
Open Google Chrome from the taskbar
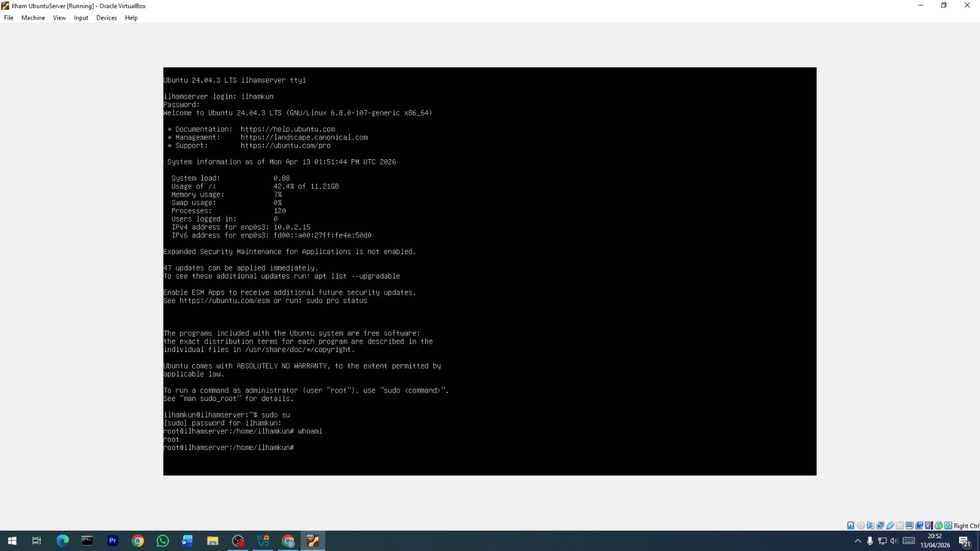point(138,541)
